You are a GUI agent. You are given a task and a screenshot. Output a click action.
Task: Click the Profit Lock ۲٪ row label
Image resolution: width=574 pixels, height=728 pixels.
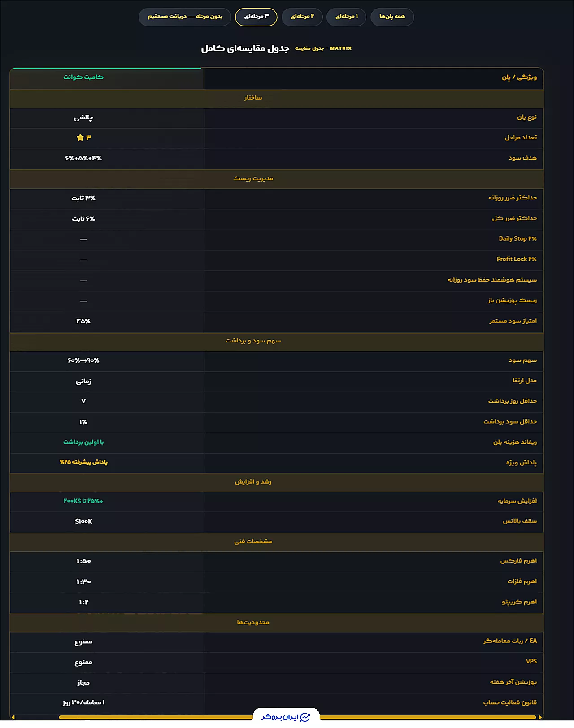(517, 259)
